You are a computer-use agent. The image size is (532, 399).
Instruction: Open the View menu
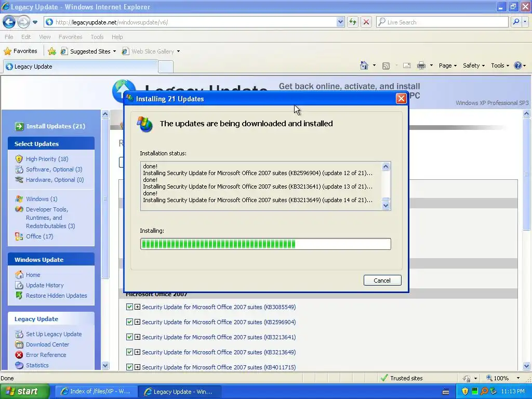click(x=45, y=37)
